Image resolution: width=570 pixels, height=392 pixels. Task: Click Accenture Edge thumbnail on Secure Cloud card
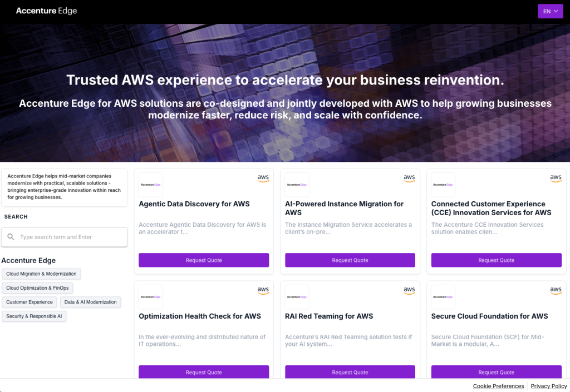[x=443, y=297]
